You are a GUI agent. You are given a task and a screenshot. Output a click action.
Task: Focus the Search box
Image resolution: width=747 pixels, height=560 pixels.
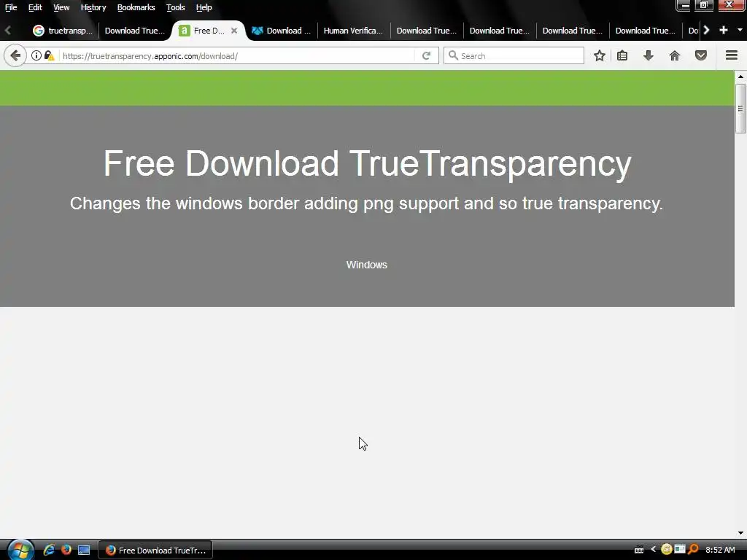click(x=514, y=55)
